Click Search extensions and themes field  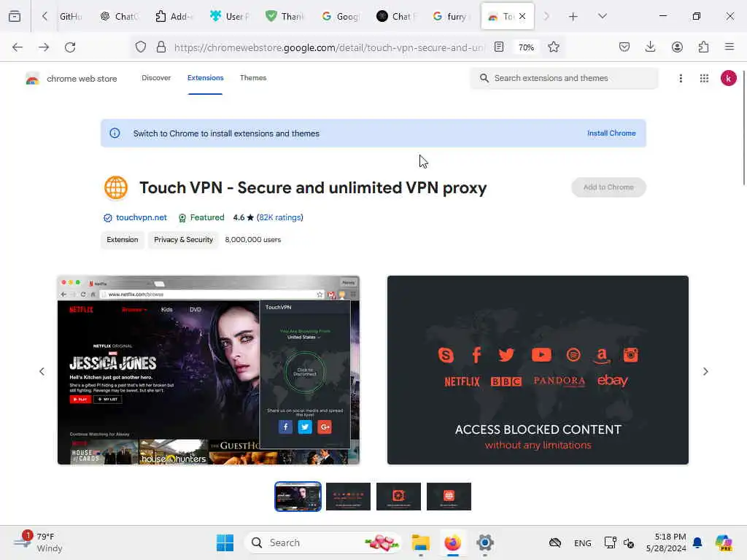564,78
